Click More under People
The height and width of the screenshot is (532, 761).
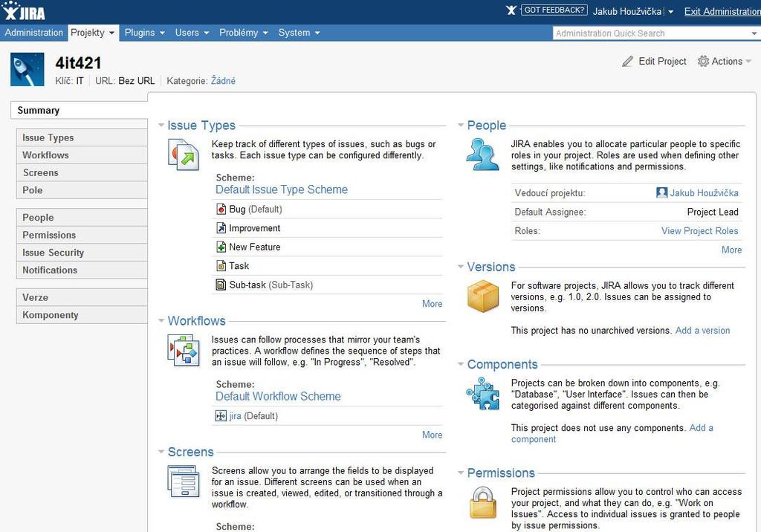pyautogui.click(x=731, y=250)
